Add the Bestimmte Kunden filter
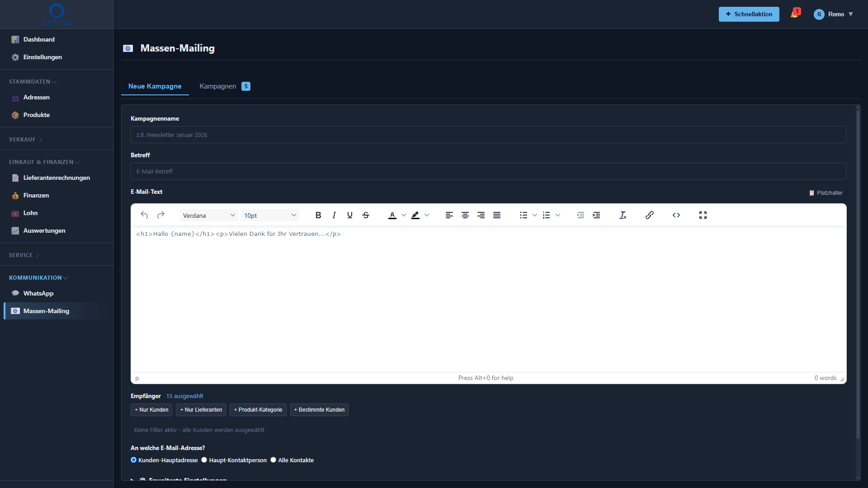Image resolution: width=868 pixels, height=488 pixels. 319,410
